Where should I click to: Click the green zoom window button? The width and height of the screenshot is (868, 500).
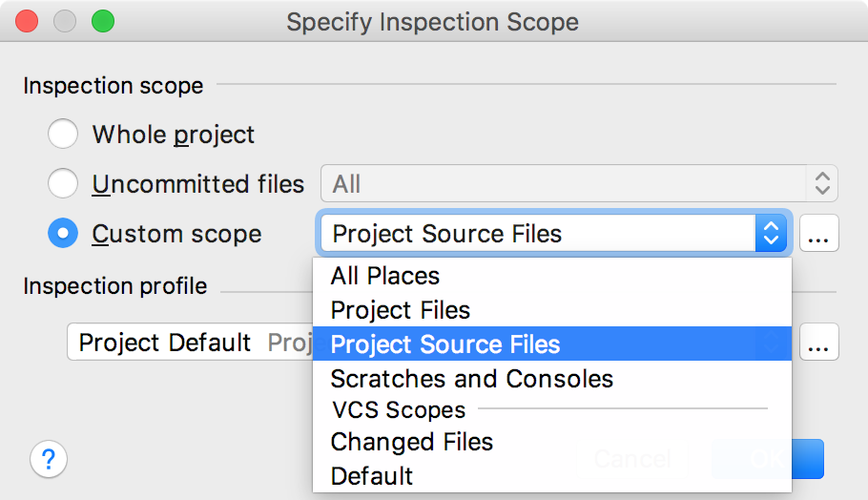(103, 22)
